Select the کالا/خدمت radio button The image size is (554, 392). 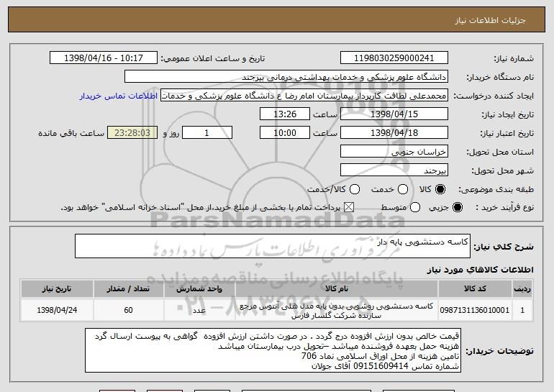[355, 189]
